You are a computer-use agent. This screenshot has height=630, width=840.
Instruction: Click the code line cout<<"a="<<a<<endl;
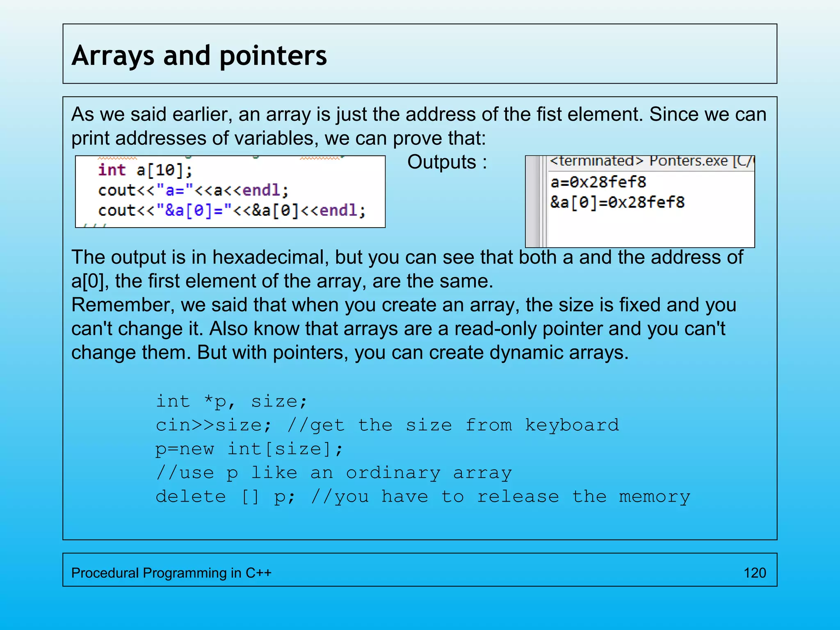tap(194, 190)
